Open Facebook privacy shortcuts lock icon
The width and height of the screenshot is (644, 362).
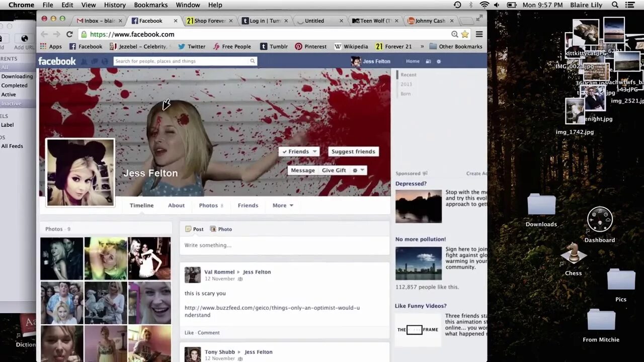(x=428, y=61)
